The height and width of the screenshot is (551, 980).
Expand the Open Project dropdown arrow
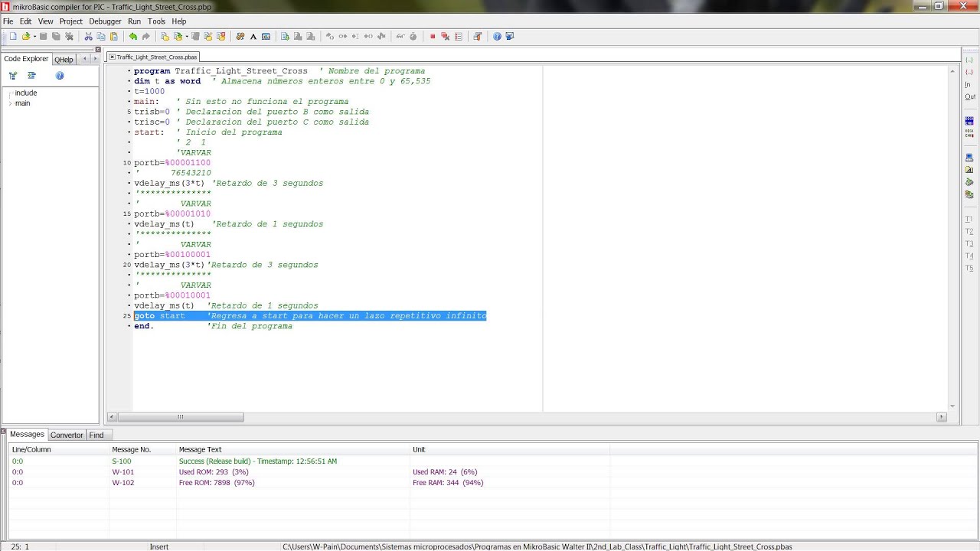(187, 36)
